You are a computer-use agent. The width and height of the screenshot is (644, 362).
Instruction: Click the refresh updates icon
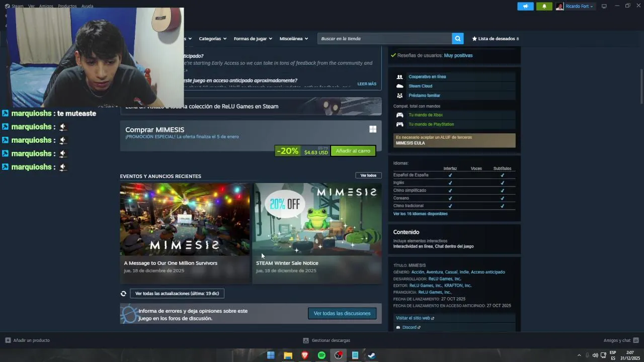coord(123,294)
